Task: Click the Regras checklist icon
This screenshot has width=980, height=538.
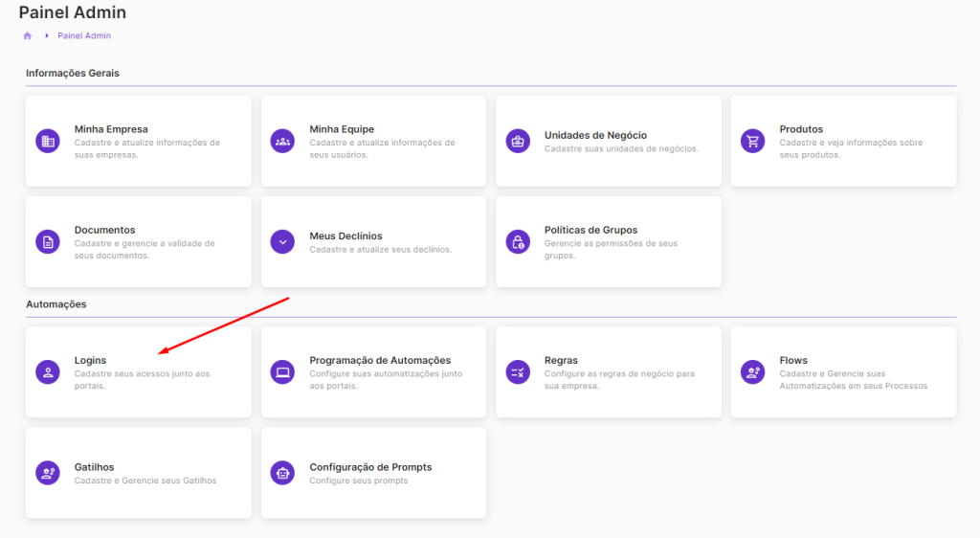Action: (x=517, y=372)
